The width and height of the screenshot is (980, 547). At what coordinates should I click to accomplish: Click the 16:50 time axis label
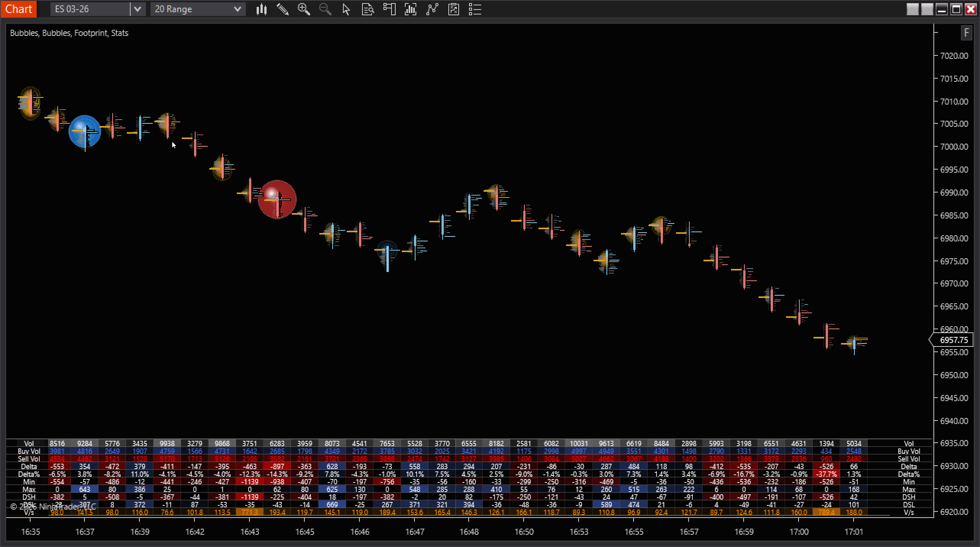[x=524, y=532]
